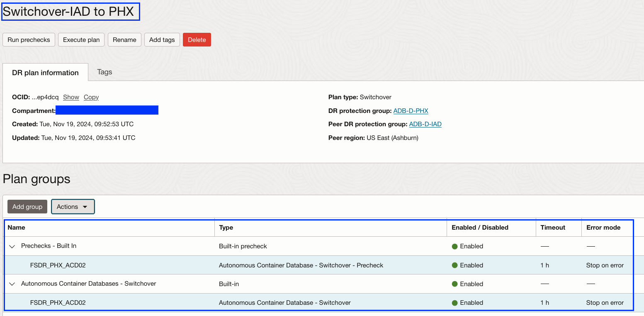Start the plan with Execute plan
Image resolution: width=644 pixels, height=316 pixels.
[x=81, y=40]
